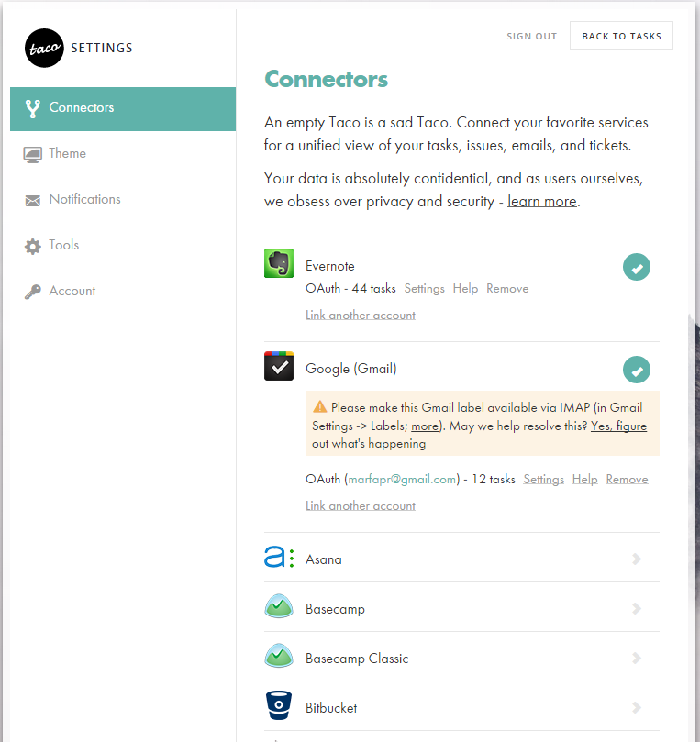700x742 pixels.
Task: Open the privacy learn more link
Action: [x=542, y=202]
